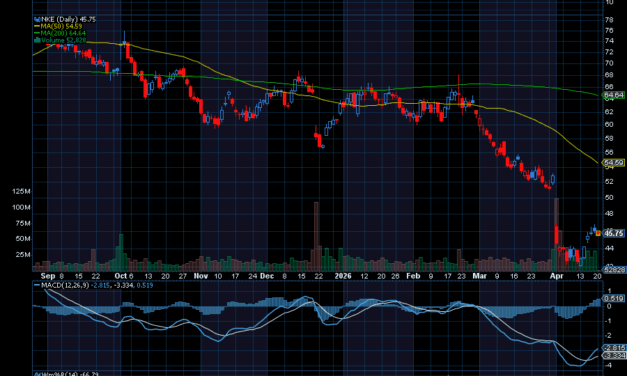Click the Nov month label on the date axis
The width and height of the screenshot is (627, 376).
[x=201, y=276]
